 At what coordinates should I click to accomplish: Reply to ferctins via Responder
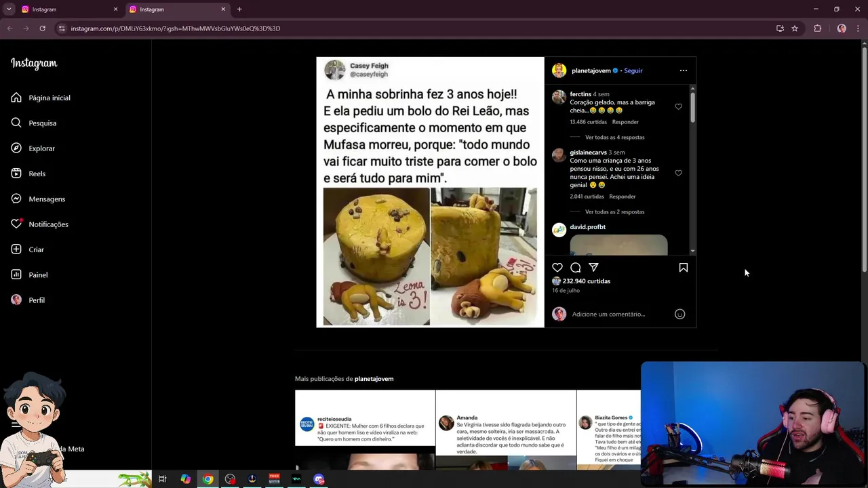coord(625,122)
